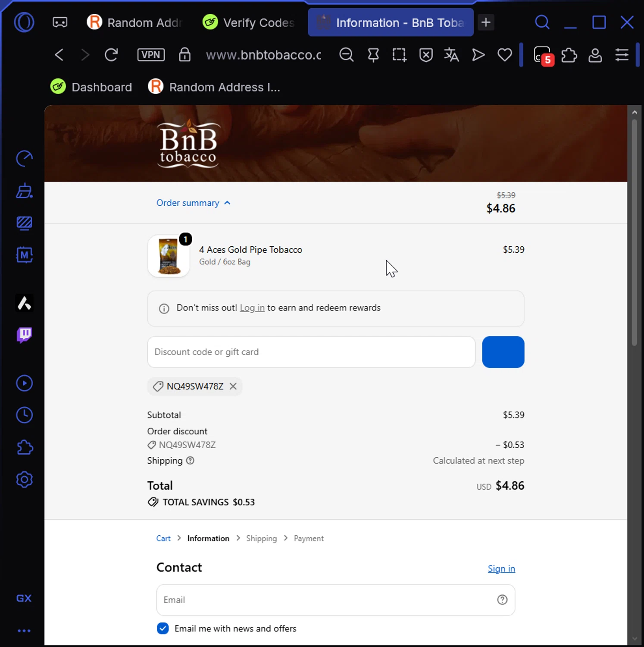Open the sidebar striped screen icon
Viewport: 644px width, 647px height.
[25, 223]
